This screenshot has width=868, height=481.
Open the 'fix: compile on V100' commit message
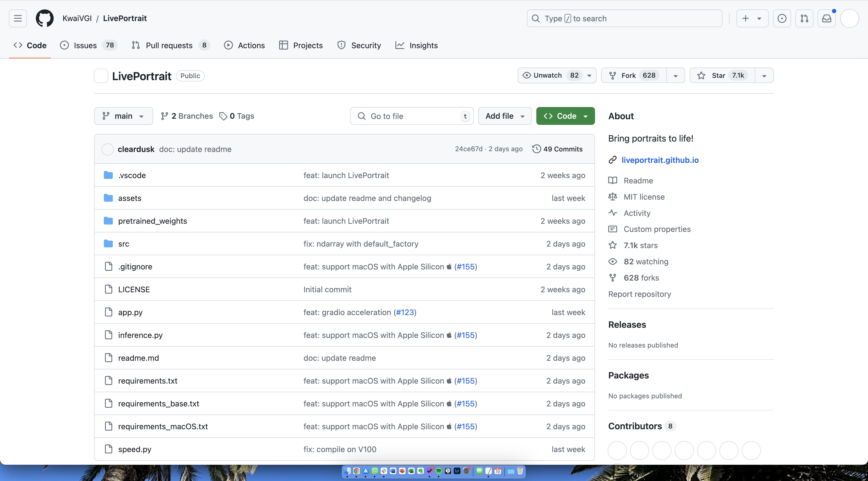340,449
